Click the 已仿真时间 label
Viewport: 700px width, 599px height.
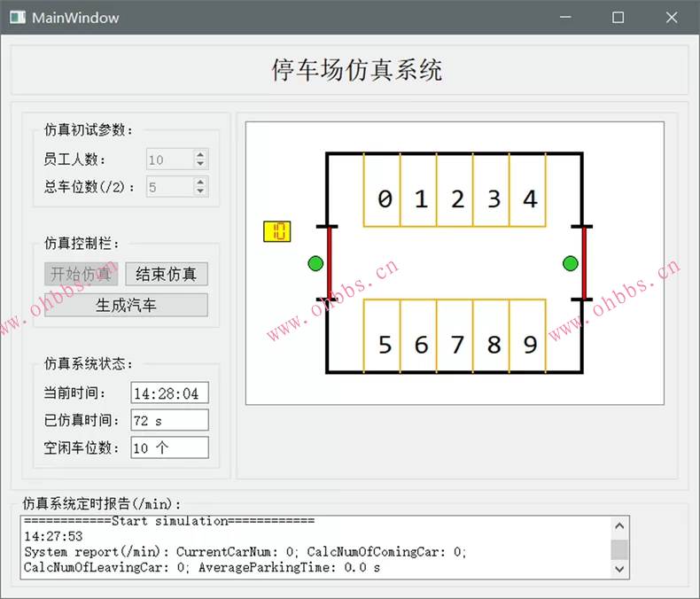82,421
